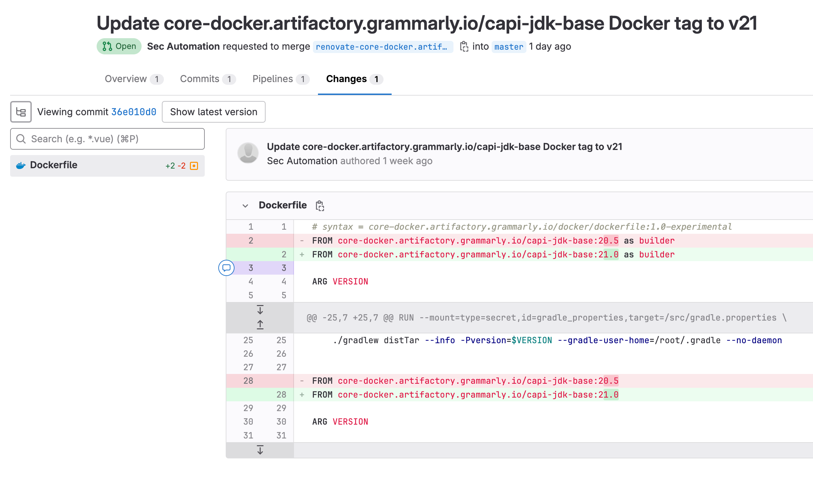The height and width of the screenshot is (504, 813).
Task: Open the commit 36e010d0 link
Action: (134, 112)
